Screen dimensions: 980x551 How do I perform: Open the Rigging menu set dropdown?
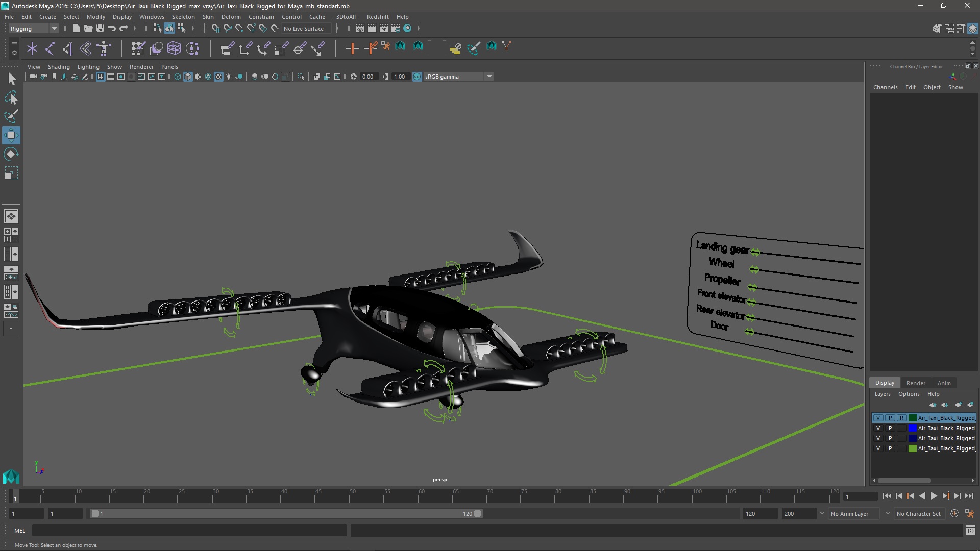pos(34,29)
